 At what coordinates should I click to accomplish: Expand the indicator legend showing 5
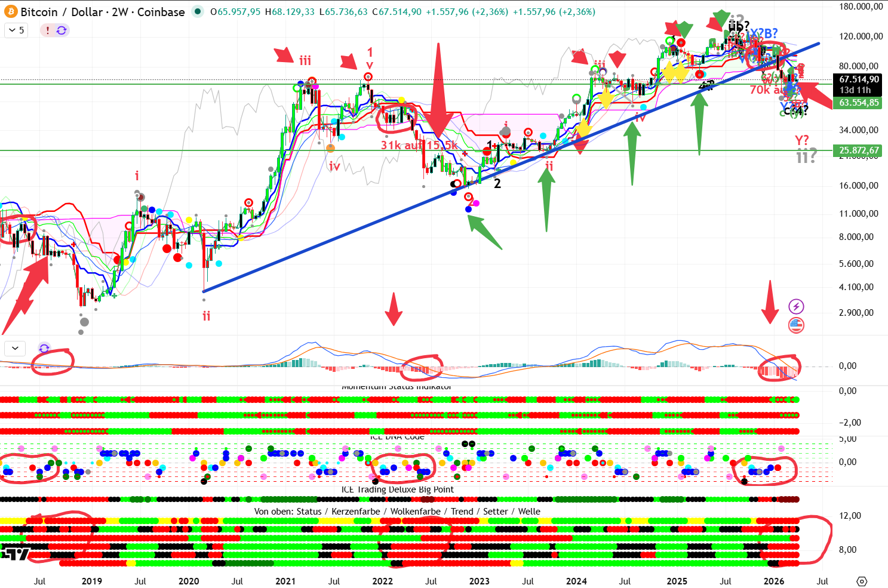click(16, 30)
